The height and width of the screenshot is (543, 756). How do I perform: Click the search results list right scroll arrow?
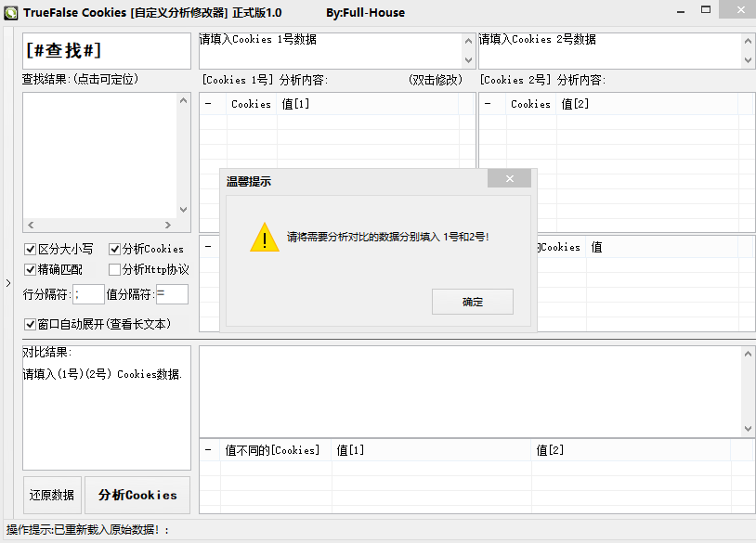click(x=168, y=225)
